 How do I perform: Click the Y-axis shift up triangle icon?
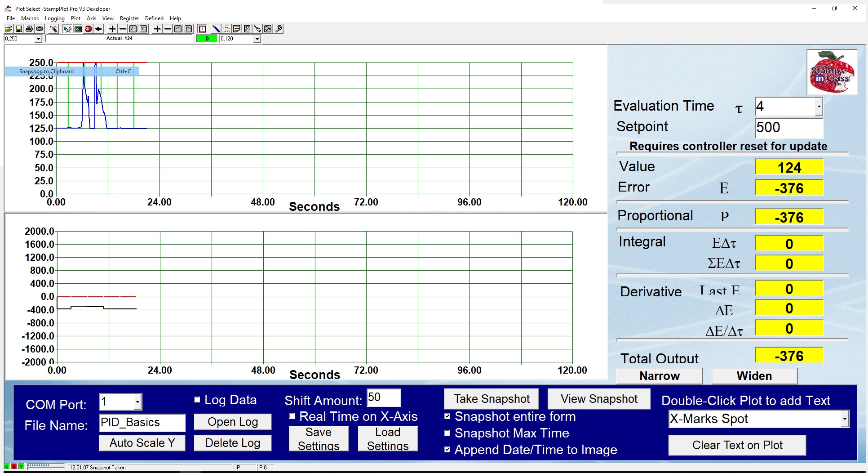pos(133,29)
